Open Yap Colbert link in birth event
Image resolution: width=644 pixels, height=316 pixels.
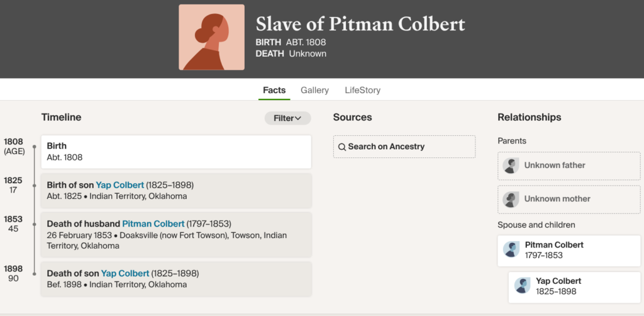coord(119,185)
